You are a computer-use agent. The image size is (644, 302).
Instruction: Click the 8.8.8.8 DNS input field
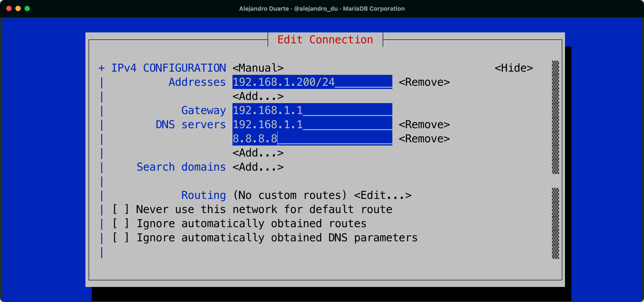click(312, 139)
